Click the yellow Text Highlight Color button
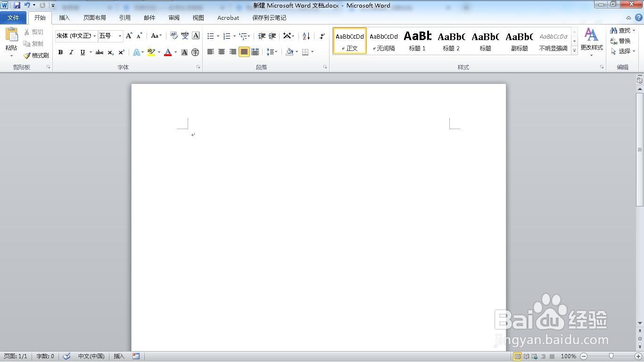The image size is (644, 362). (151, 52)
